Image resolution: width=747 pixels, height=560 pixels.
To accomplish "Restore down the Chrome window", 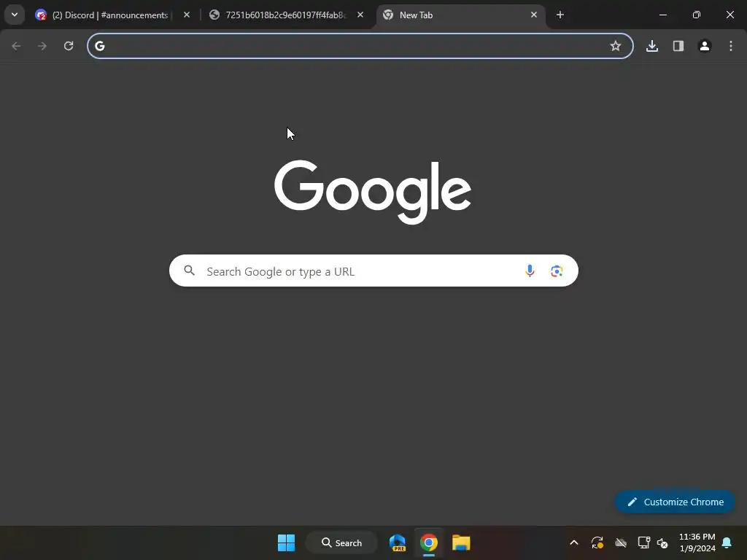I will [x=697, y=15].
